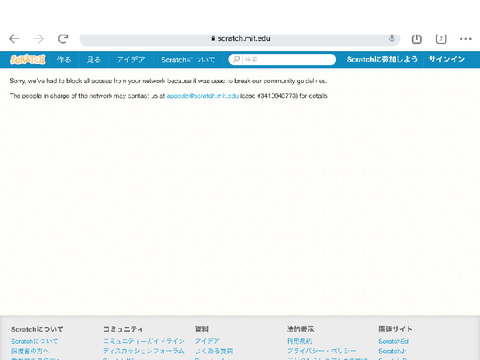Tap the microphone icon in the address bar
The width and height of the screenshot is (480, 360).
coord(392,39)
